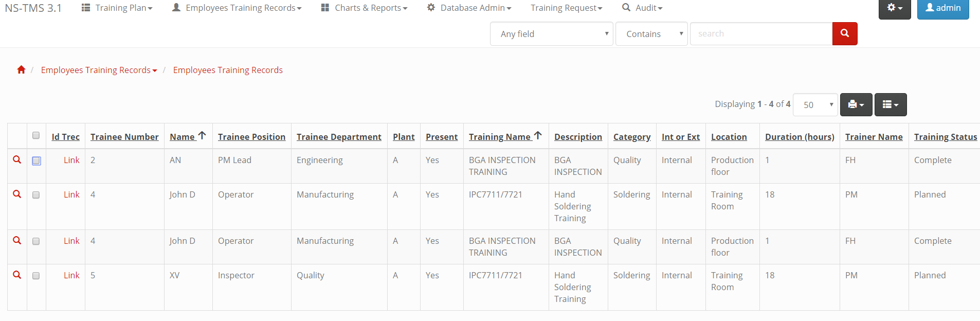Select the checkbox for trainee XV row

coord(36,276)
